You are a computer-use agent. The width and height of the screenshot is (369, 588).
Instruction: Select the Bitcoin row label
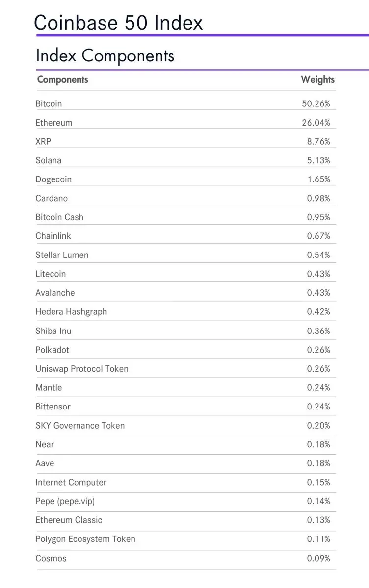tap(49, 103)
